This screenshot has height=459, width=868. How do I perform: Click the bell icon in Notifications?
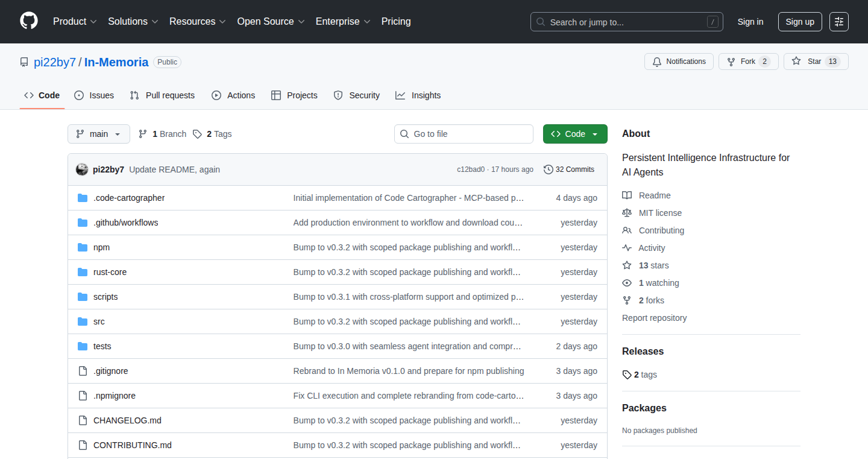click(x=657, y=62)
